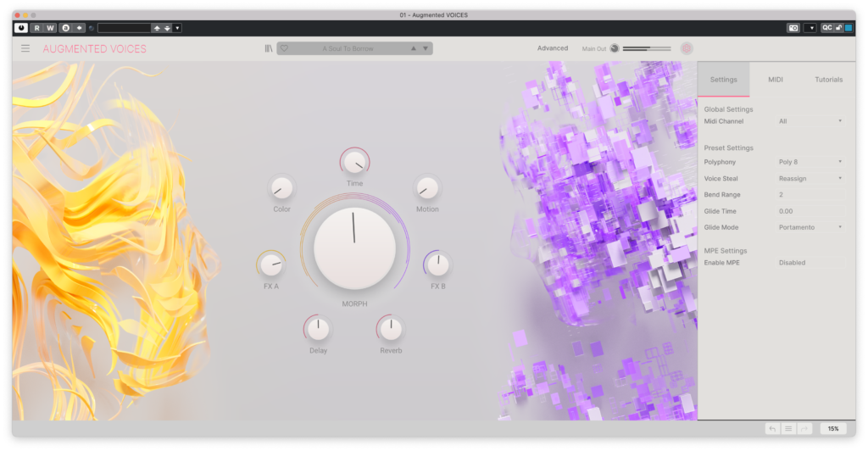Viewport: 868px width, 451px height.
Task: Click the Main Out volume knob
Action: pos(615,48)
